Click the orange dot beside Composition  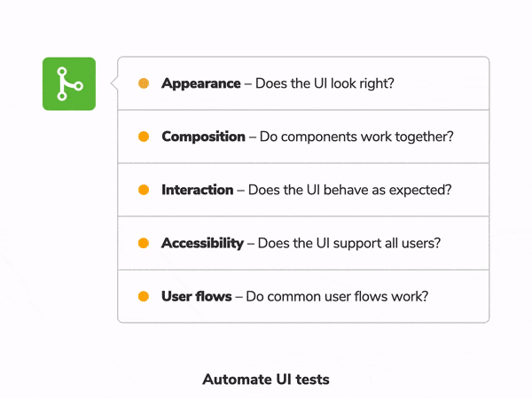[x=144, y=137]
